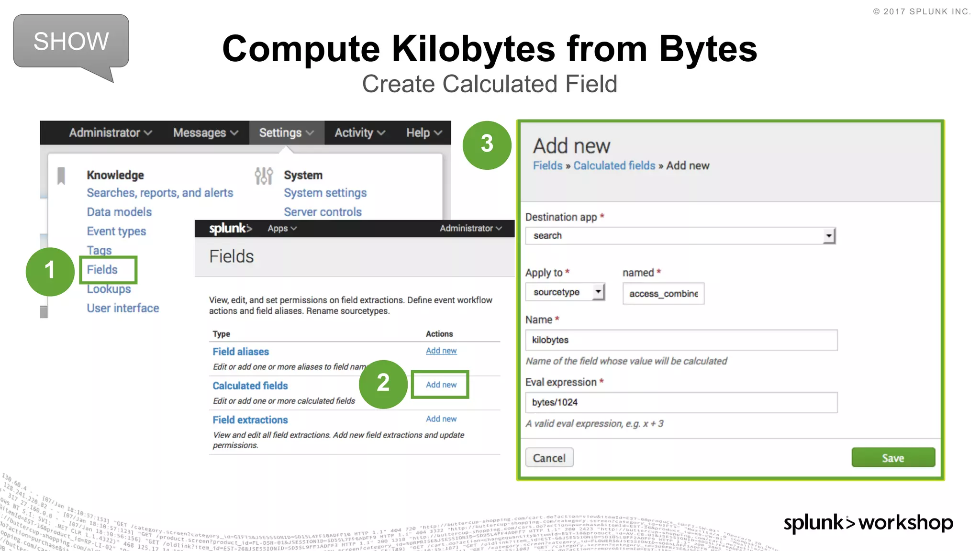Open Apply to sourcetype dropdown
980x551 pixels.
point(565,292)
